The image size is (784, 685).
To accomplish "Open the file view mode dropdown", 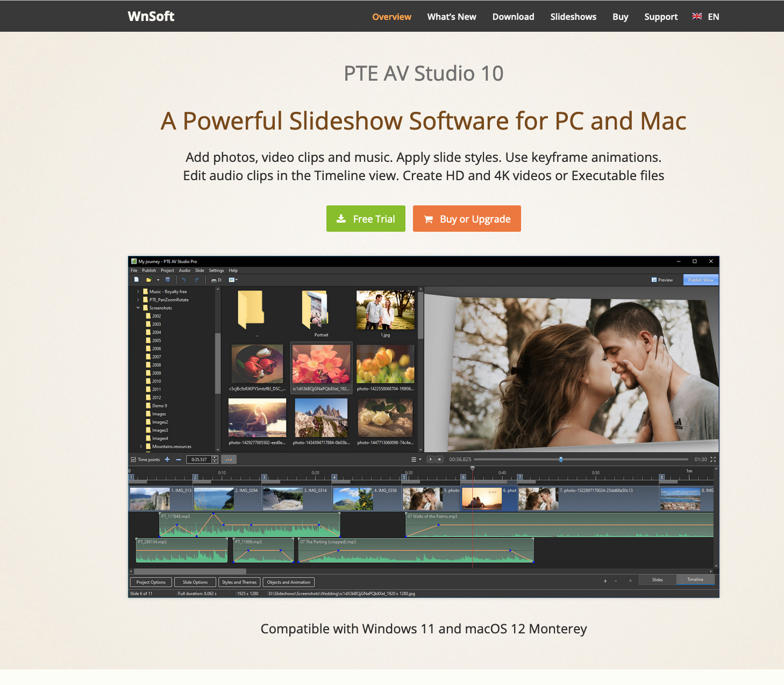I will pyautogui.click(x=233, y=280).
